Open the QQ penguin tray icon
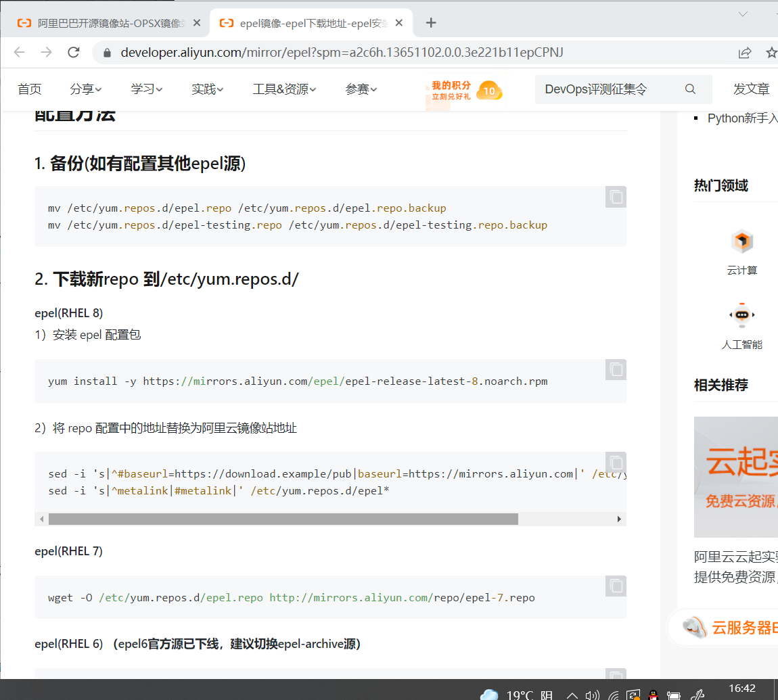 point(654,695)
